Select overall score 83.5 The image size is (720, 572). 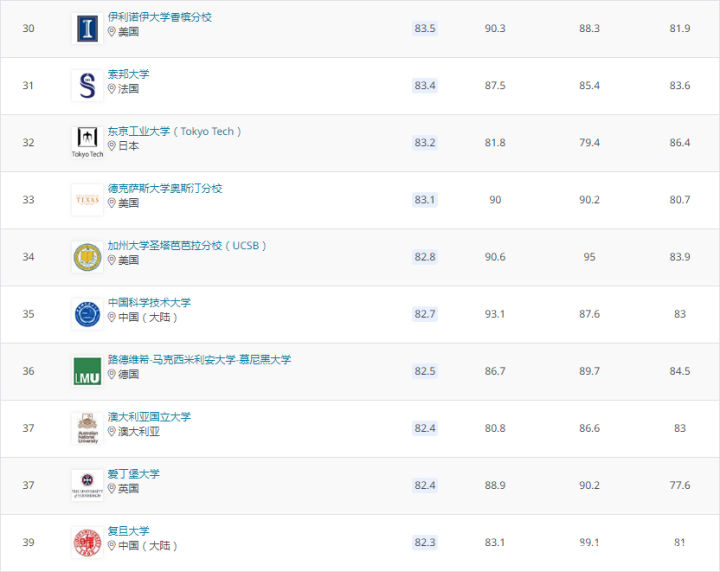(x=425, y=28)
